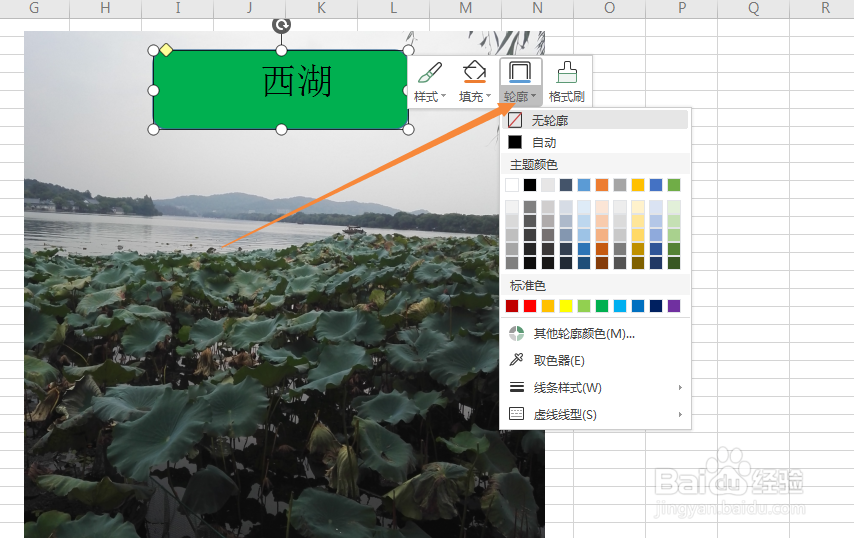Image resolution: width=854 pixels, height=538 pixels.
Task: Open 虚线线型(S) menu entry
Action: [595, 414]
